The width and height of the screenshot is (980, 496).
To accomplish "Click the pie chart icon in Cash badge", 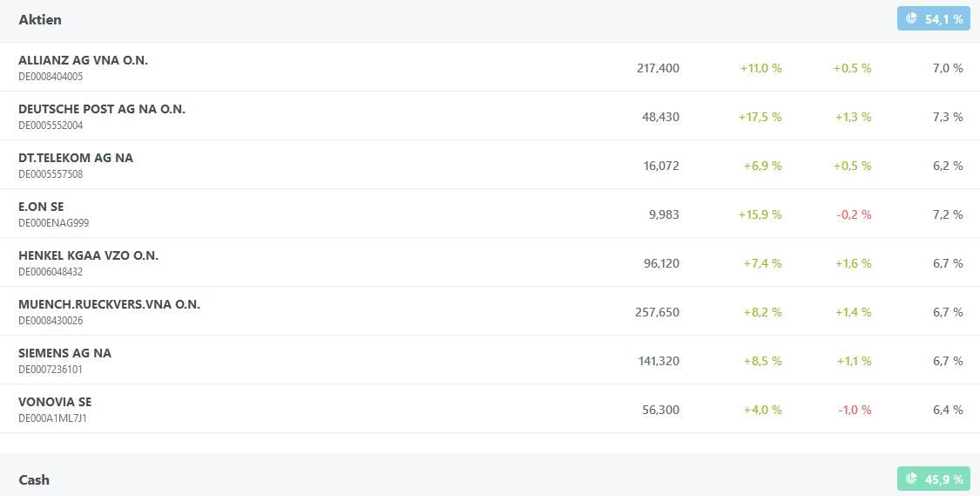I will click(911, 479).
